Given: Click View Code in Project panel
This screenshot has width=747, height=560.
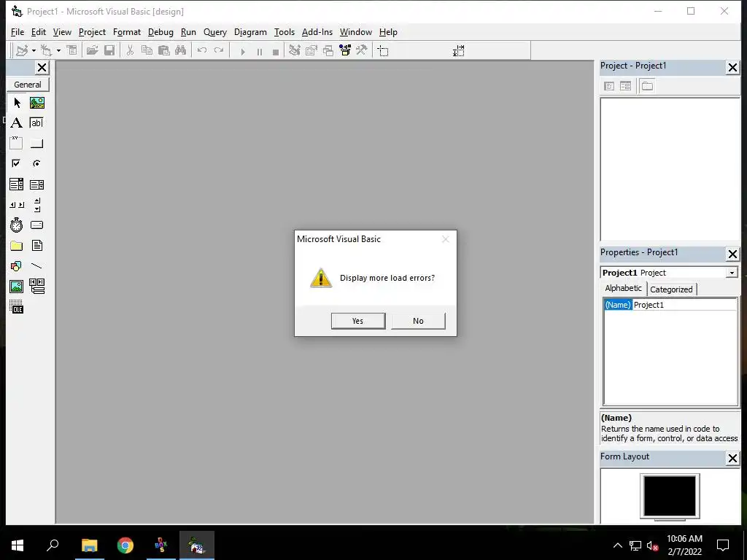Looking at the screenshot, I should (609, 86).
